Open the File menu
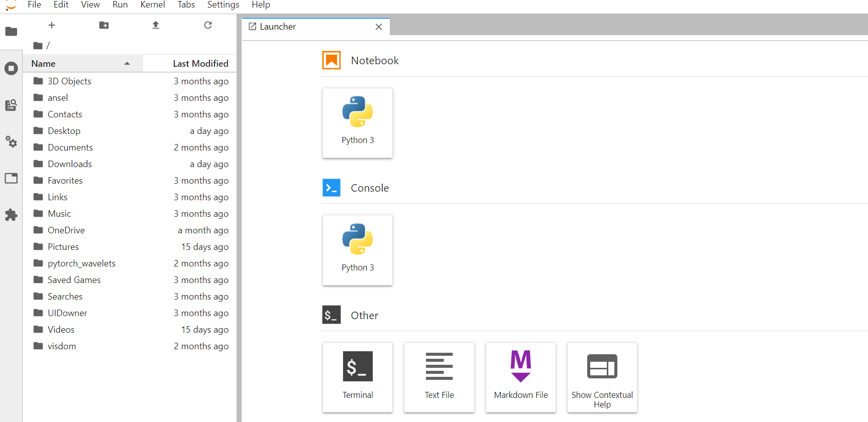The image size is (868, 422). (x=34, y=5)
